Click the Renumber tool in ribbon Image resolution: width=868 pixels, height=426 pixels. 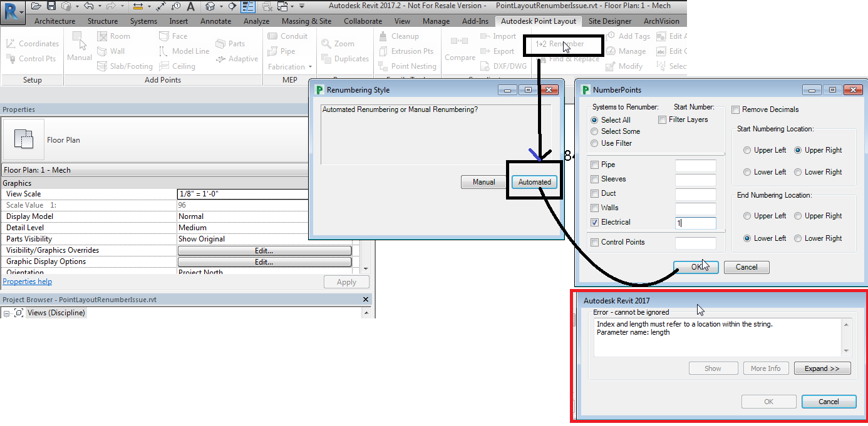[560, 44]
